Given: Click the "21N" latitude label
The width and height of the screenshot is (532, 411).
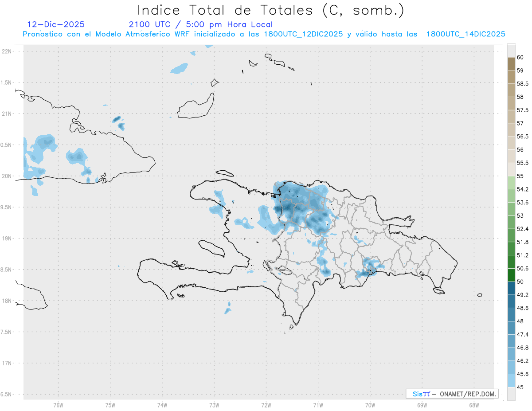Looking at the screenshot, I should click(x=8, y=114).
